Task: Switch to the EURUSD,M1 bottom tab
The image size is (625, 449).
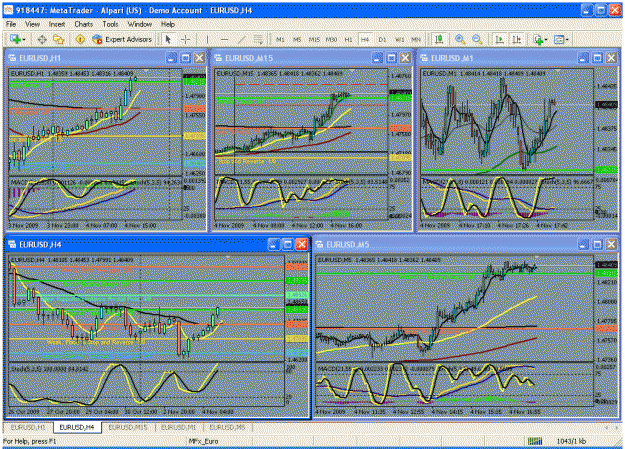Action: (178, 427)
